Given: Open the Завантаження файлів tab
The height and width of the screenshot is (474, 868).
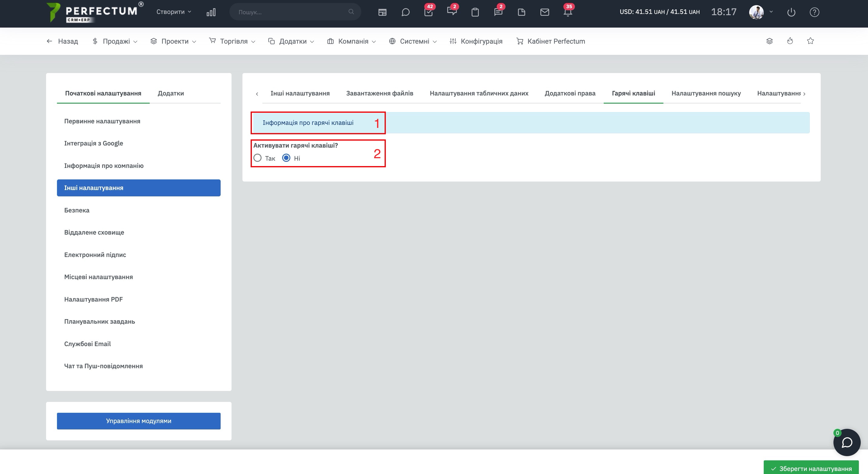Looking at the screenshot, I should point(379,93).
